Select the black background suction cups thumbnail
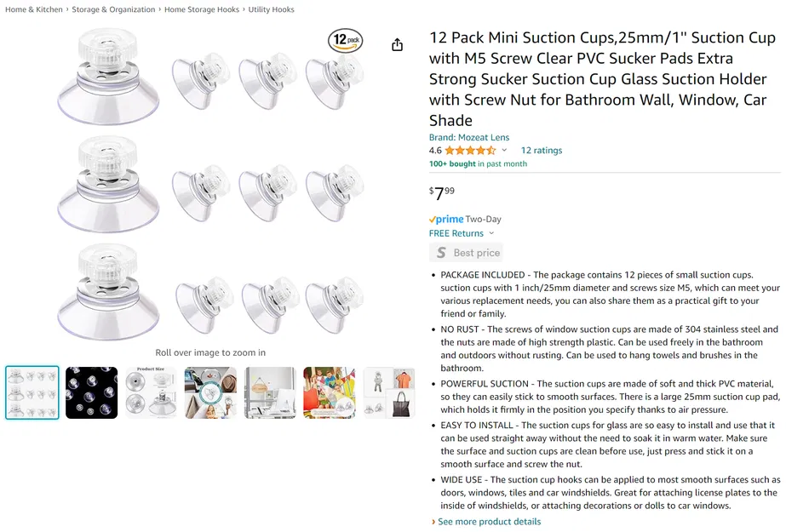Screen dimensions: 786x532 click(92, 392)
